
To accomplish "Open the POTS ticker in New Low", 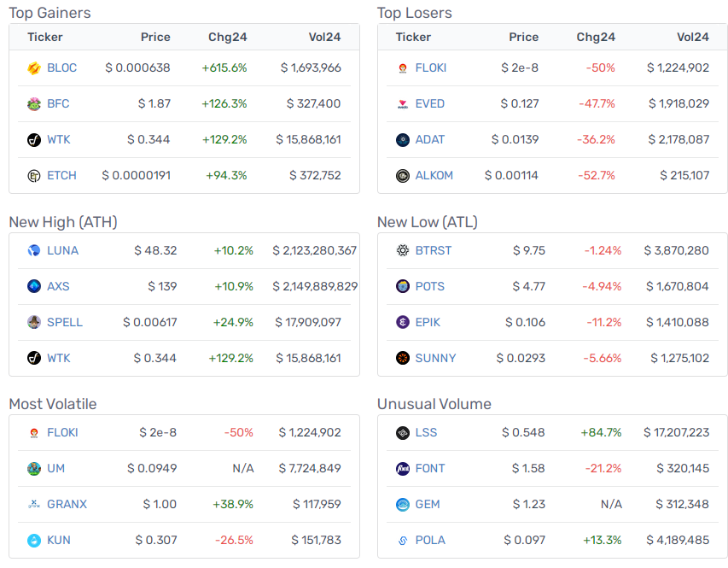I will [x=429, y=286].
